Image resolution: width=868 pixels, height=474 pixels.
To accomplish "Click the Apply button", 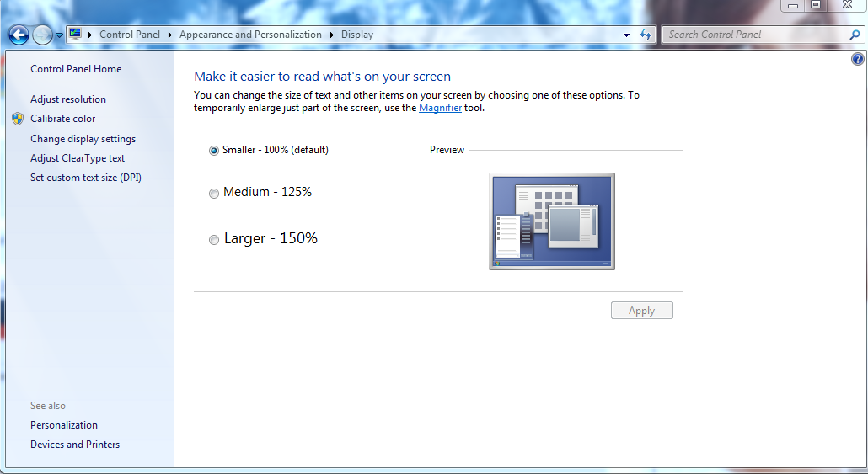I will [x=641, y=311].
